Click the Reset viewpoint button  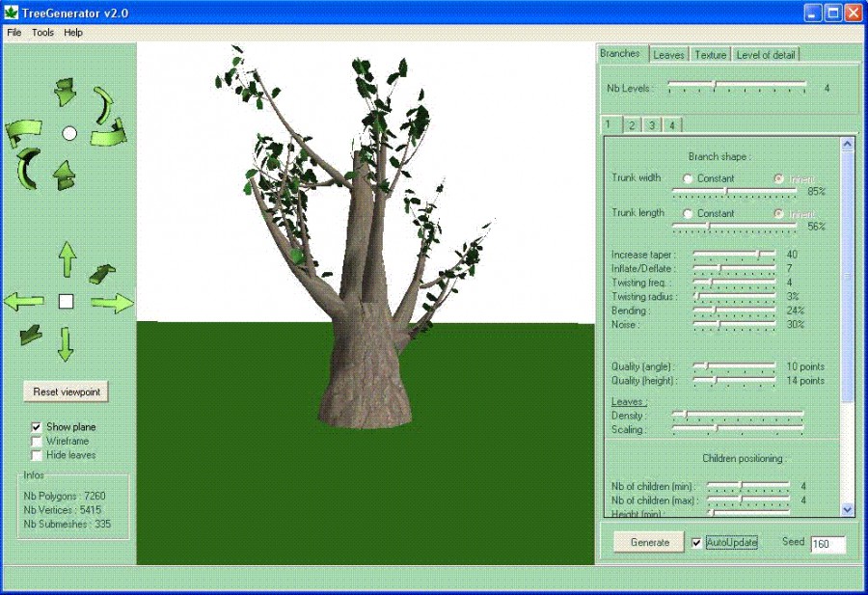click(67, 392)
